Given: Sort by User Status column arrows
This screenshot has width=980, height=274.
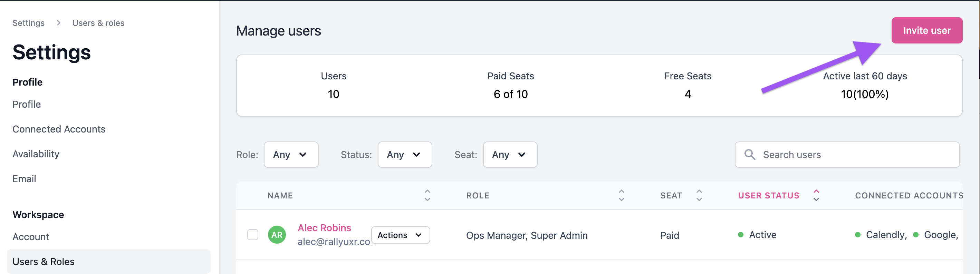Looking at the screenshot, I should pos(816,195).
